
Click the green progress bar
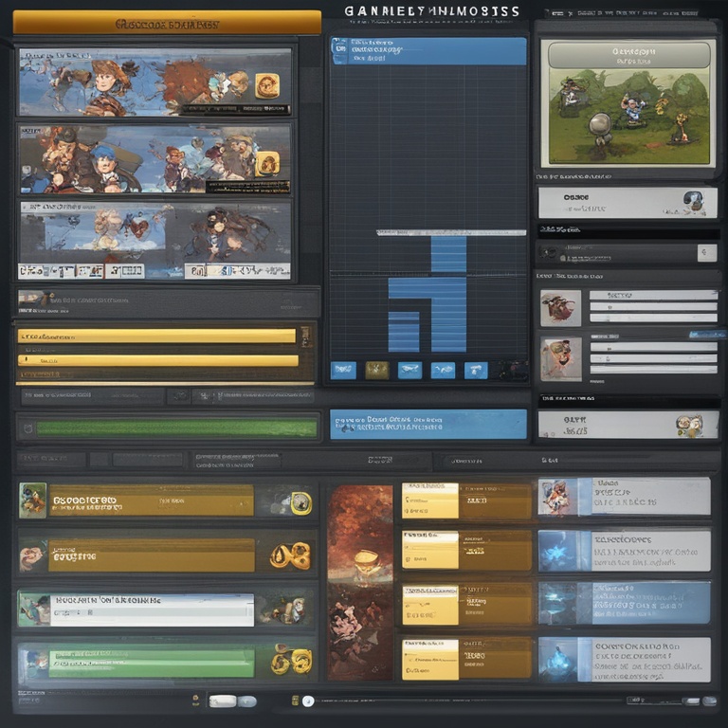[177, 428]
